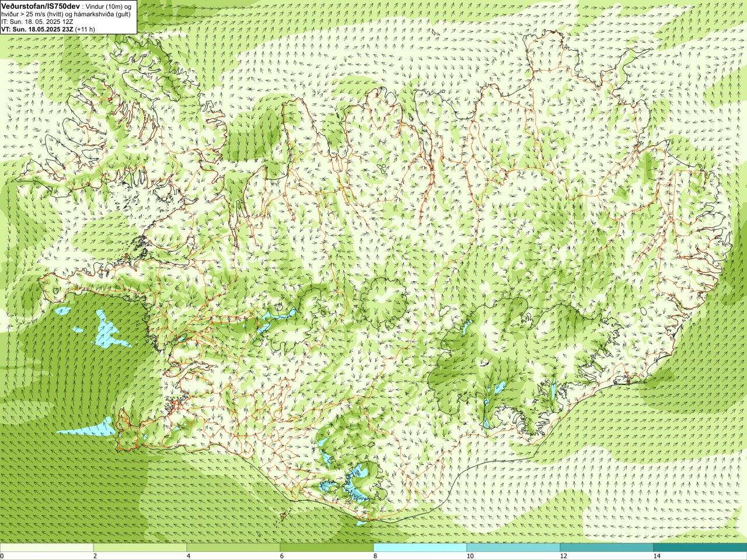Pick the light cyan 8–10 m/s legend swatch
Viewport: 747px width, 560px height.
[420, 548]
